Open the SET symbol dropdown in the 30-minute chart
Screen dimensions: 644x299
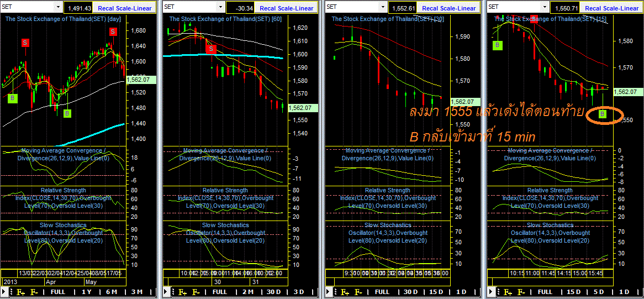point(383,7)
